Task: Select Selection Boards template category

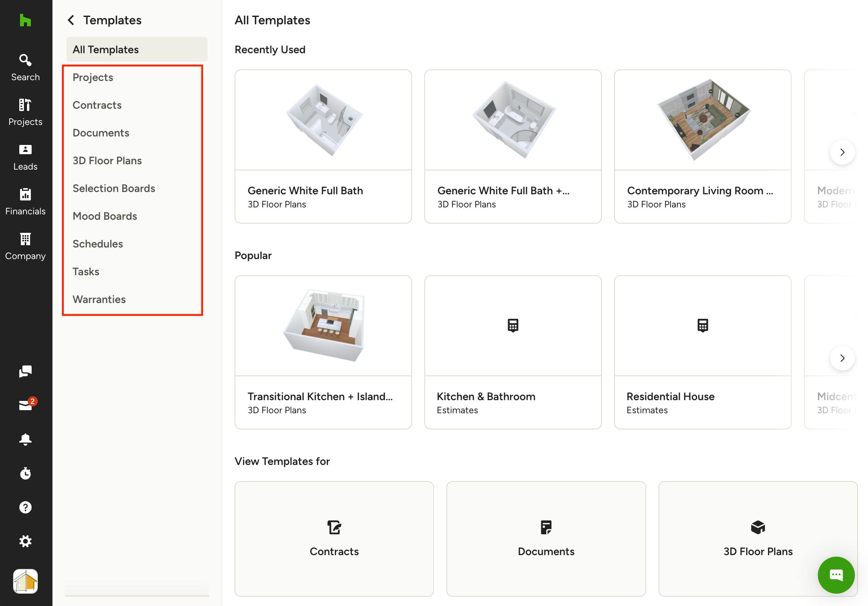Action: click(x=114, y=188)
